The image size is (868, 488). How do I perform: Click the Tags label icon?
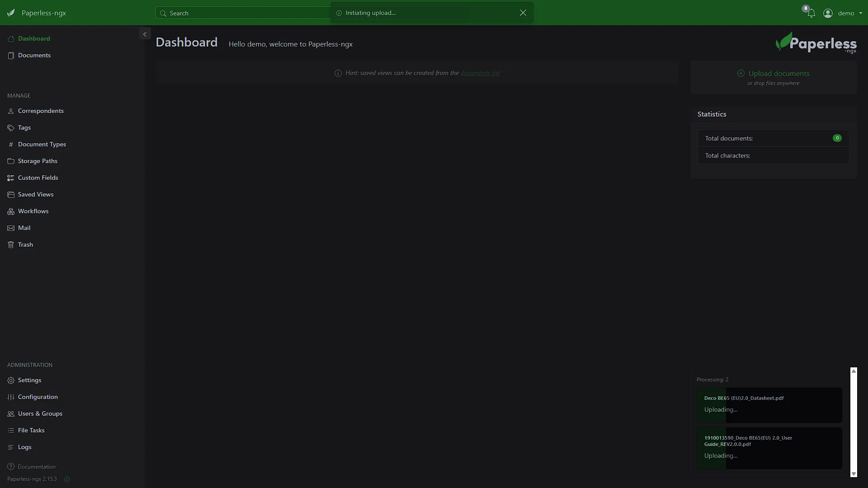point(11,127)
